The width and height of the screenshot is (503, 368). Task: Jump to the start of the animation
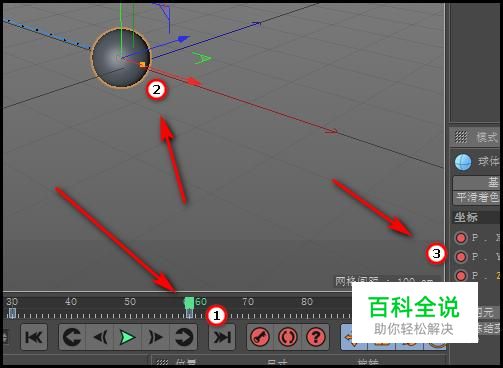coord(34,337)
